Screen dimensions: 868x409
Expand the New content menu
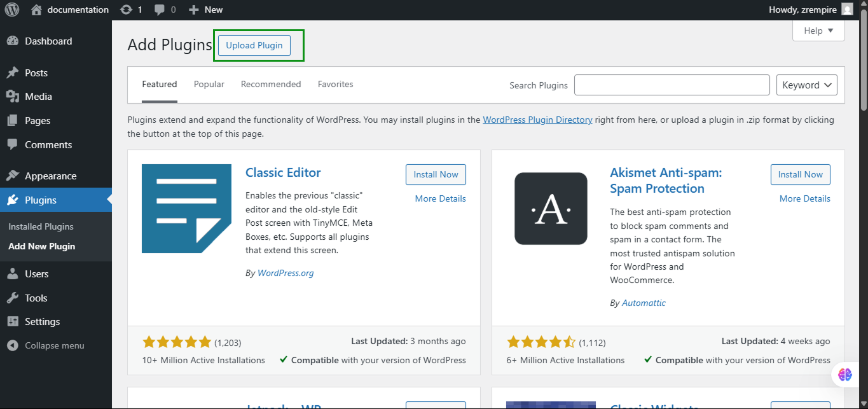point(205,10)
